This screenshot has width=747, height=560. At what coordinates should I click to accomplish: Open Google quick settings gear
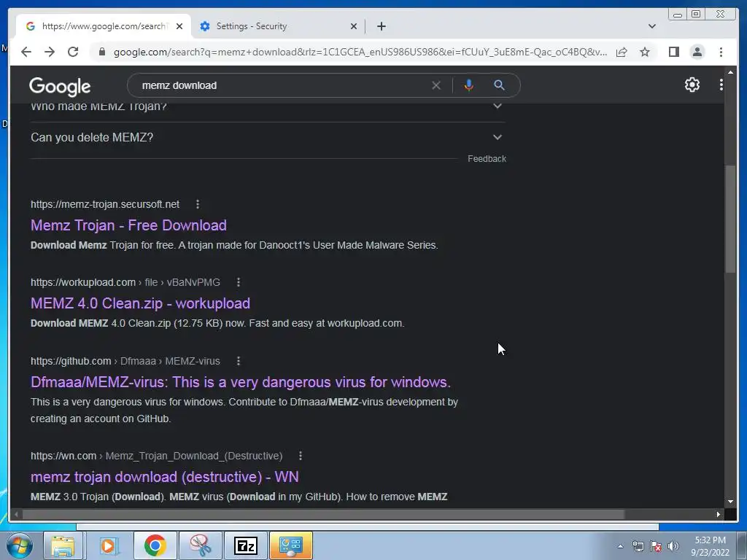(x=692, y=85)
